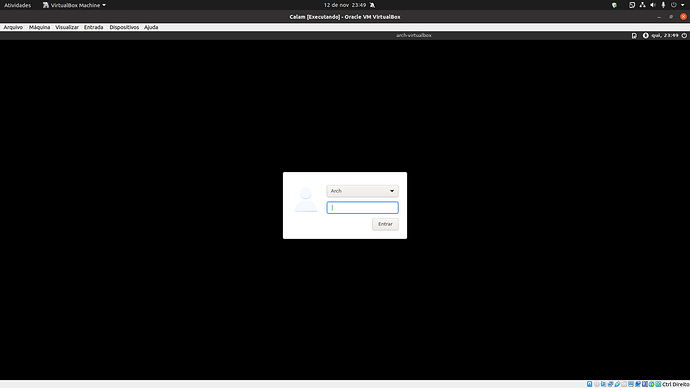Image resolution: width=690 pixels, height=388 pixels.
Task: Open the Arquivo menu
Action: pyautogui.click(x=13, y=27)
